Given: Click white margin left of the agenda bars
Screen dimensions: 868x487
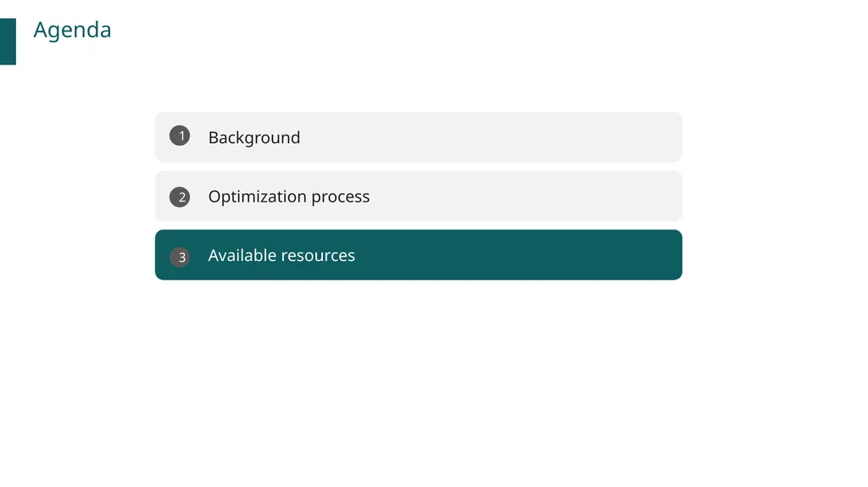Looking at the screenshot, I should pos(77,196).
